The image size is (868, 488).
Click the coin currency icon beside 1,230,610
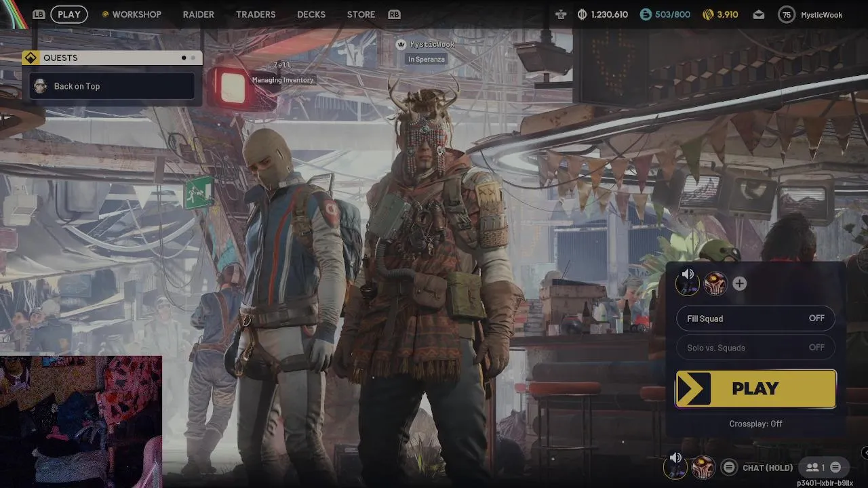coord(582,14)
